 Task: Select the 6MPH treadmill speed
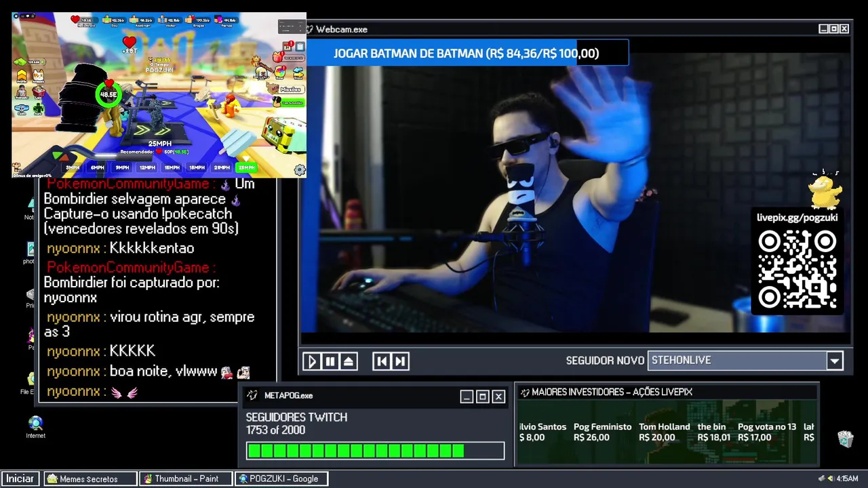(x=98, y=167)
